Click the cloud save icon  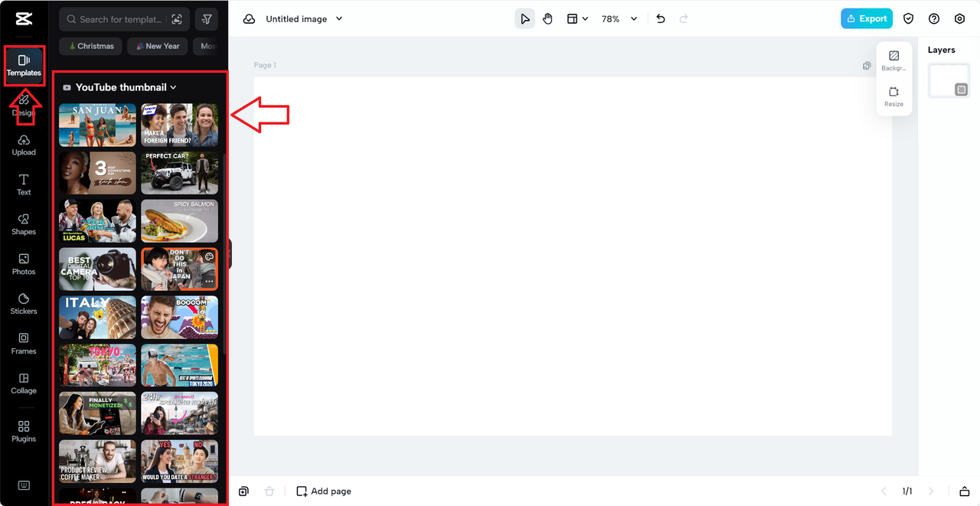click(x=249, y=19)
